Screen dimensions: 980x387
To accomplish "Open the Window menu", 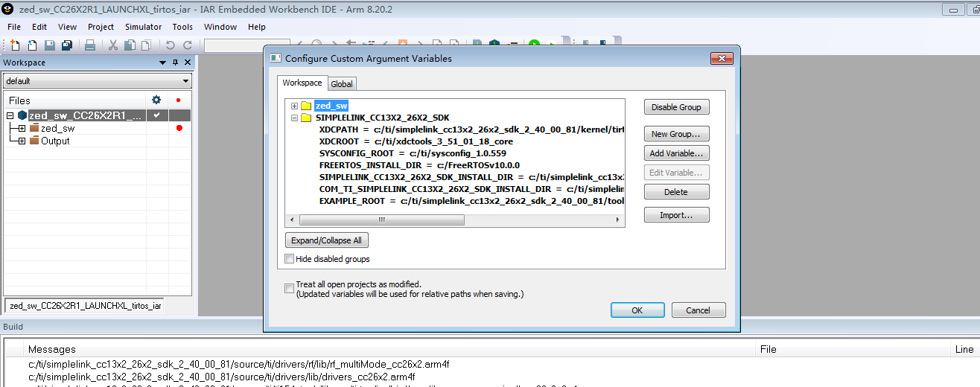I will pyautogui.click(x=220, y=27).
